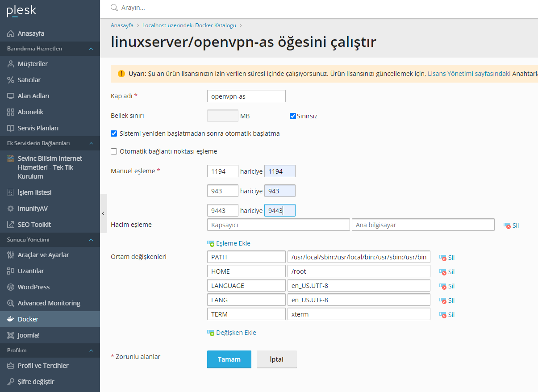Screen dimensions: 538x392
Task: Click the İşlem listesi checklist icon
Action: tap(11, 192)
